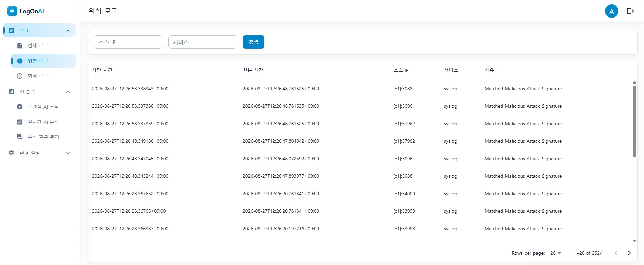Select row with 차단 시간 2026-08-27T12:26:53.338343+09:00
This screenshot has width=644, height=265.
pos(360,89)
